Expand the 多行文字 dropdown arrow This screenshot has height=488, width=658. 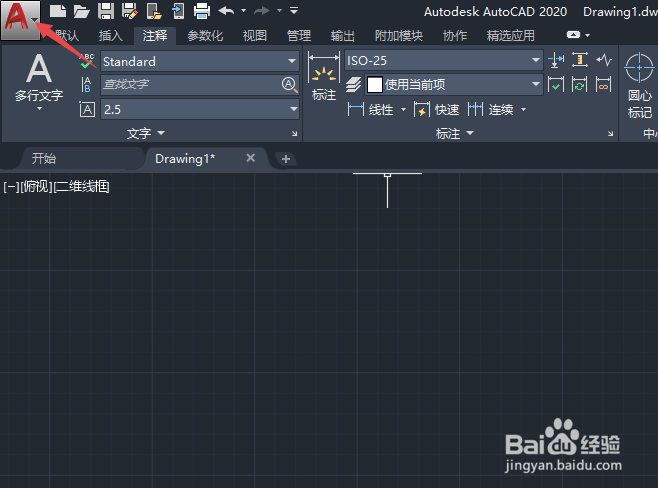tap(39, 109)
